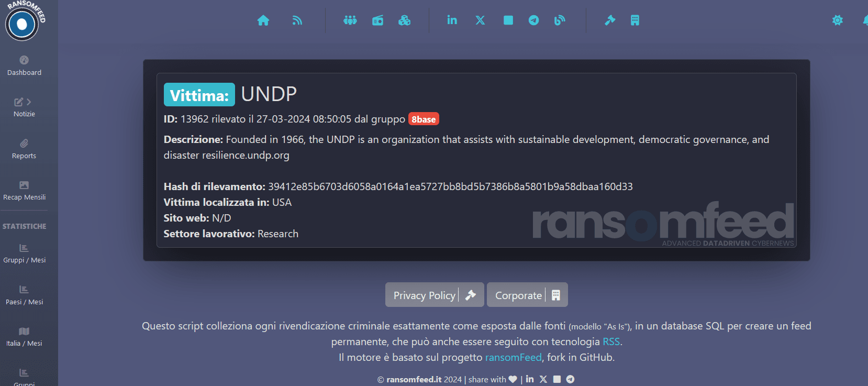Open X (Twitter) icon in the top toolbar
The image size is (868, 386).
coord(480,20)
